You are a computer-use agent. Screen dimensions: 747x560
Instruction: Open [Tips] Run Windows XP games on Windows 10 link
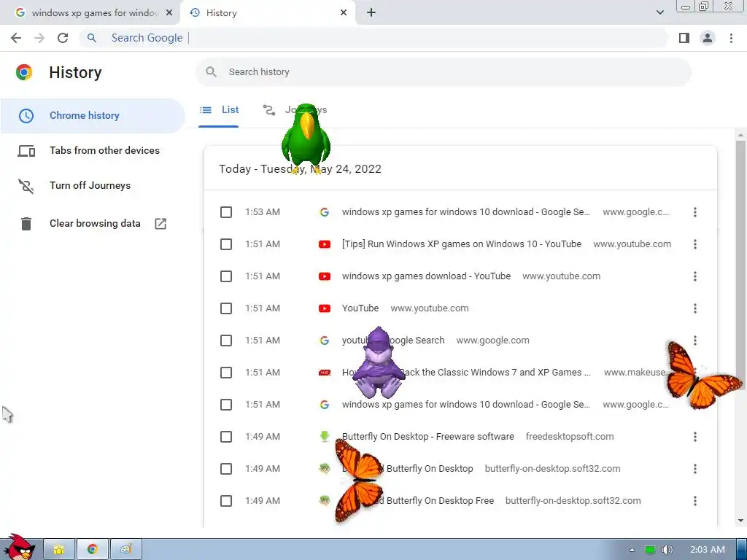pyautogui.click(x=462, y=244)
